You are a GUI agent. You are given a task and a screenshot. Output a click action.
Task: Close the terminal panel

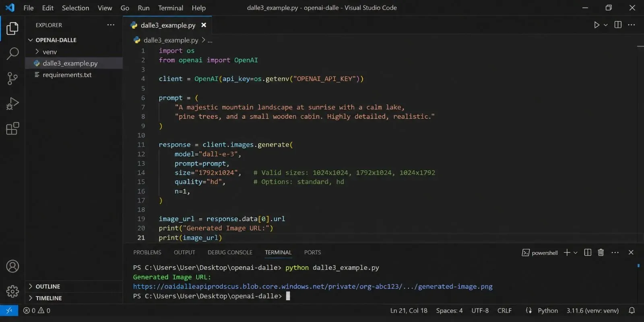pos(631,252)
